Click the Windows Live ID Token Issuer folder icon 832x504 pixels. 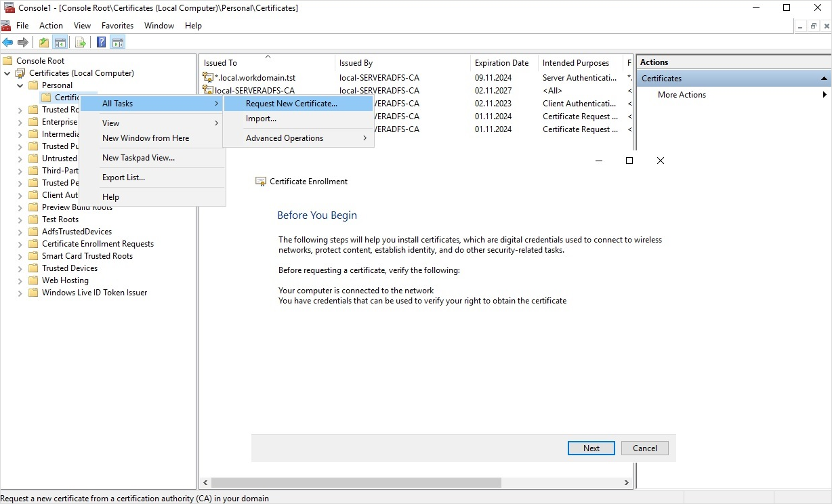(33, 293)
